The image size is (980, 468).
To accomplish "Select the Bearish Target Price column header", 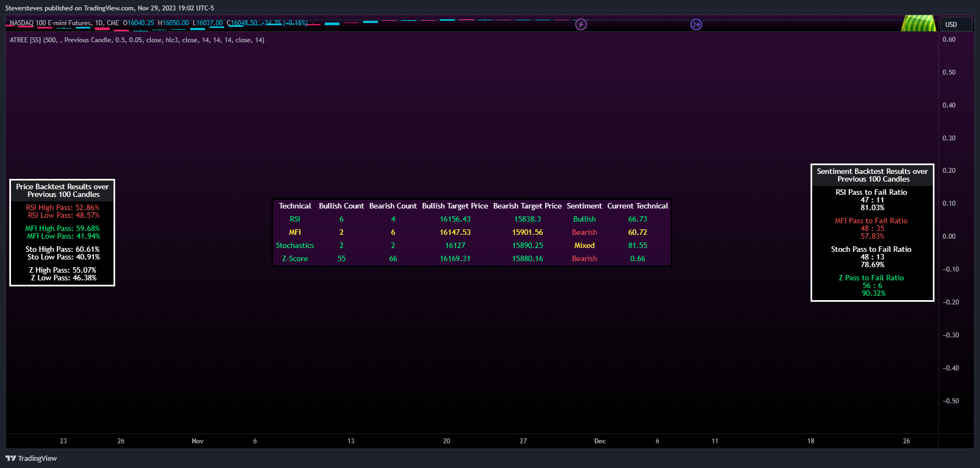I will 527,206.
